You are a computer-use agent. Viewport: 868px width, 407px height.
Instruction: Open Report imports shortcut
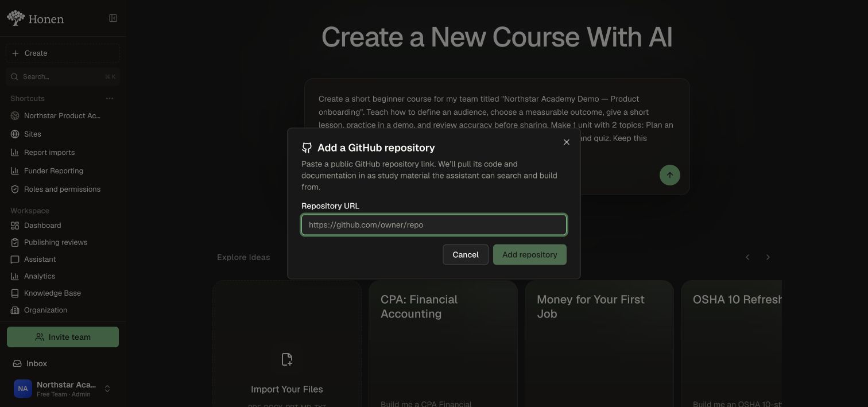coord(63,152)
